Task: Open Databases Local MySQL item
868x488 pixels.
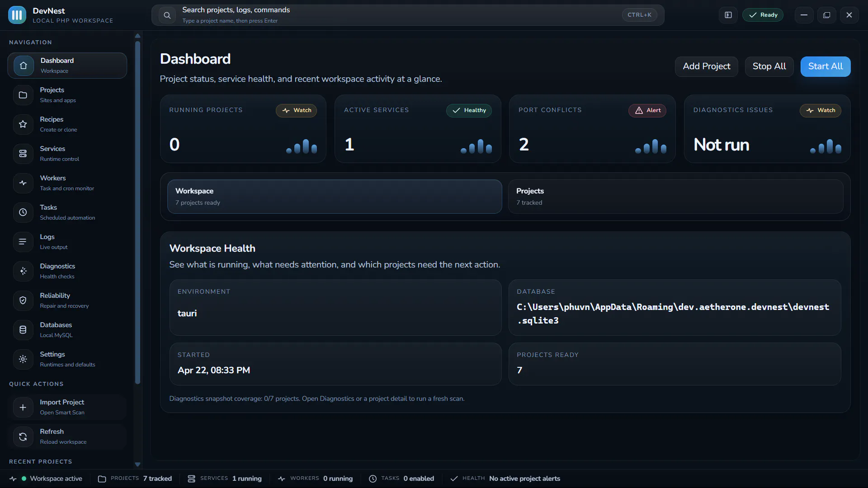Action: click(x=67, y=330)
